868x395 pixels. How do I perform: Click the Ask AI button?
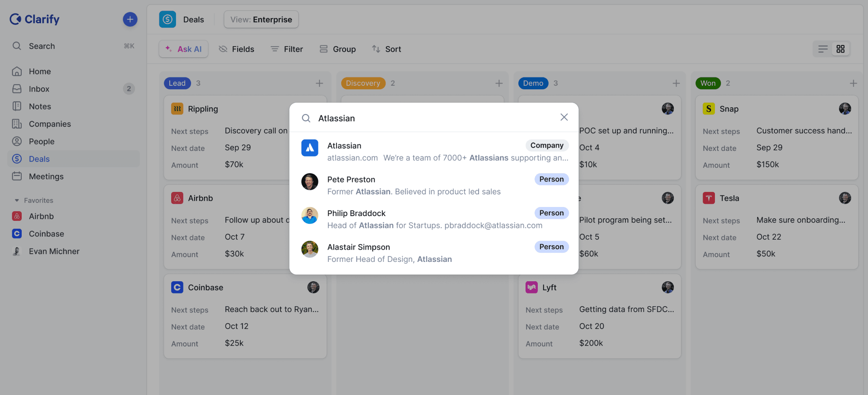coord(183,49)
